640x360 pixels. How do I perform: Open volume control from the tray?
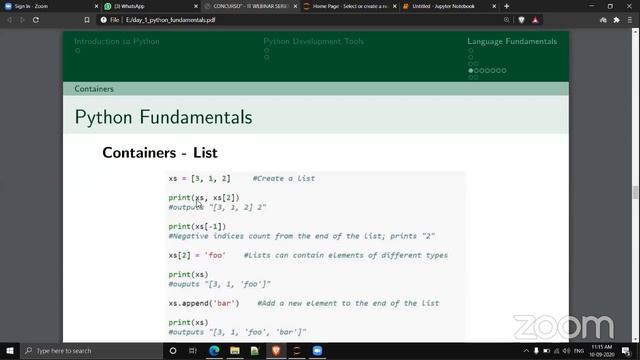point(567,351)
